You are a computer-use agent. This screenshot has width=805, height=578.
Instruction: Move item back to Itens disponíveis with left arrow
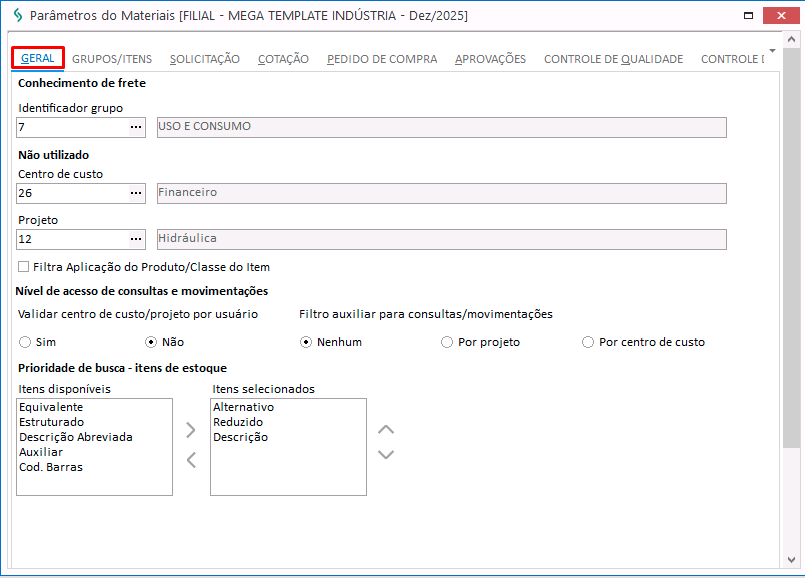point(190,459)
